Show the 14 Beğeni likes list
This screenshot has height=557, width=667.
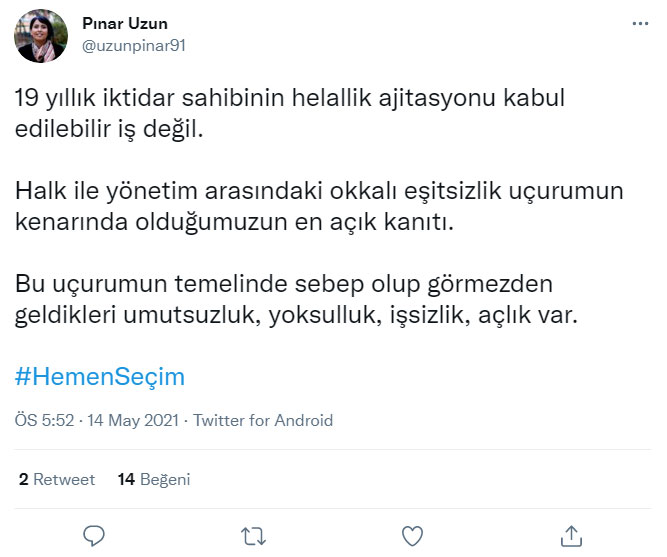click(153, 479)
